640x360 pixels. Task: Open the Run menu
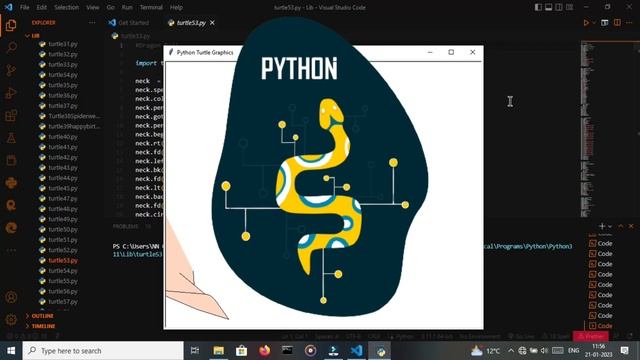127,7
